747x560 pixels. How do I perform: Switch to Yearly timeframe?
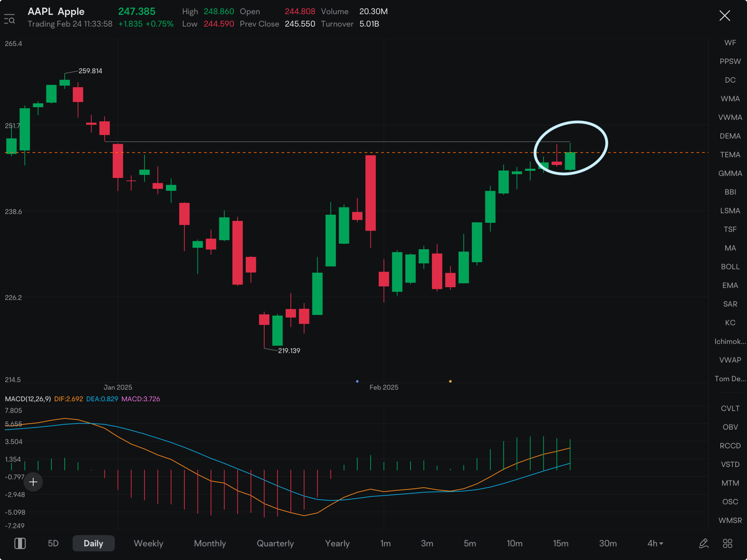[x=337, y=543]
